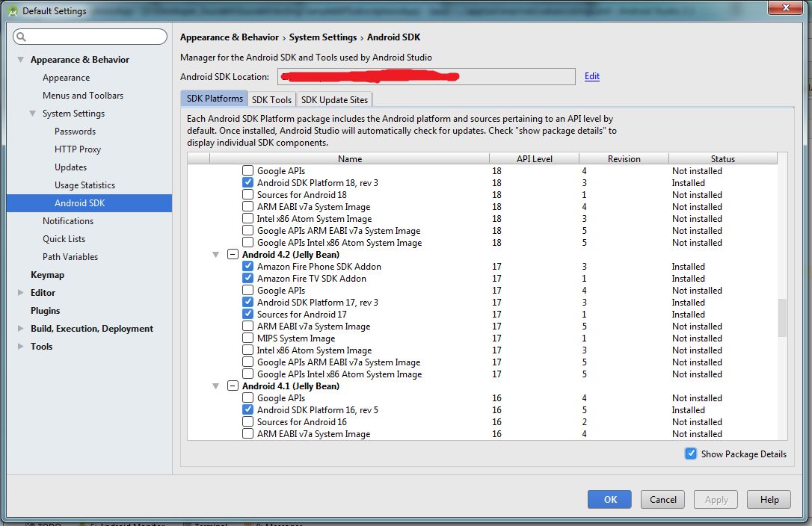
Task: Select Appearance in the settings tree
Action: click(x=67, y=78)
